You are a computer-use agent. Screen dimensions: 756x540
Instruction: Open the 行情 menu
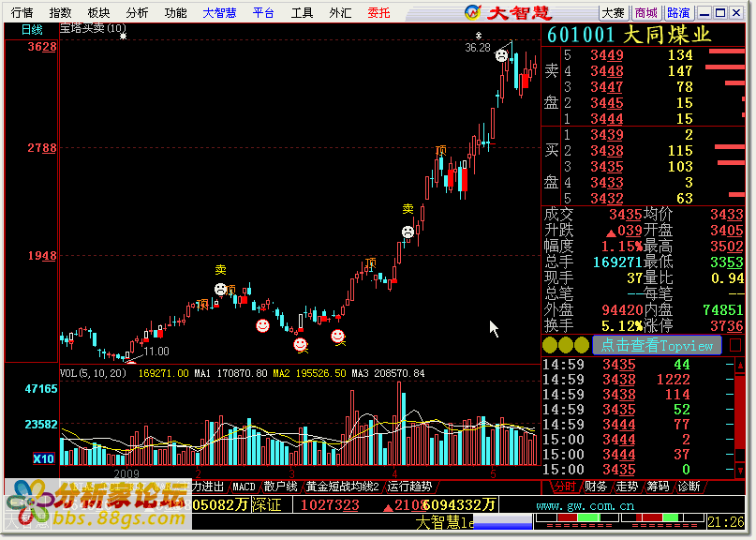pos(22,12)
